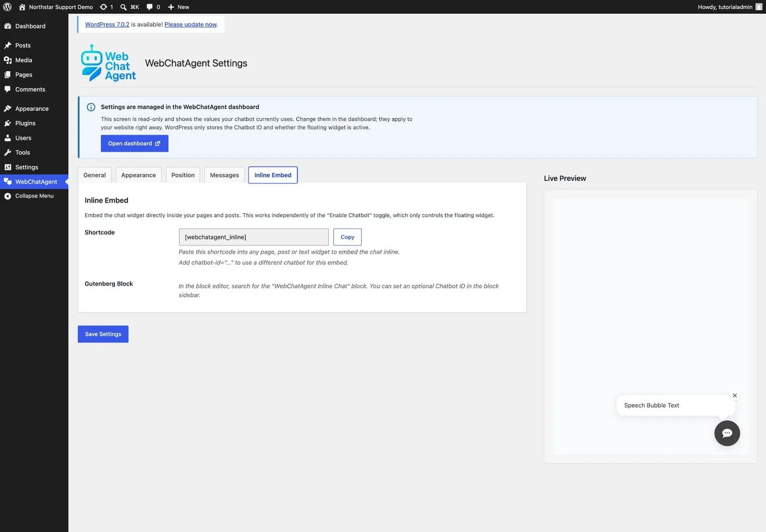This screenshot has width=766, height=532.
Task: Switch to the Position tab
Action: click(x=183, y=175)
